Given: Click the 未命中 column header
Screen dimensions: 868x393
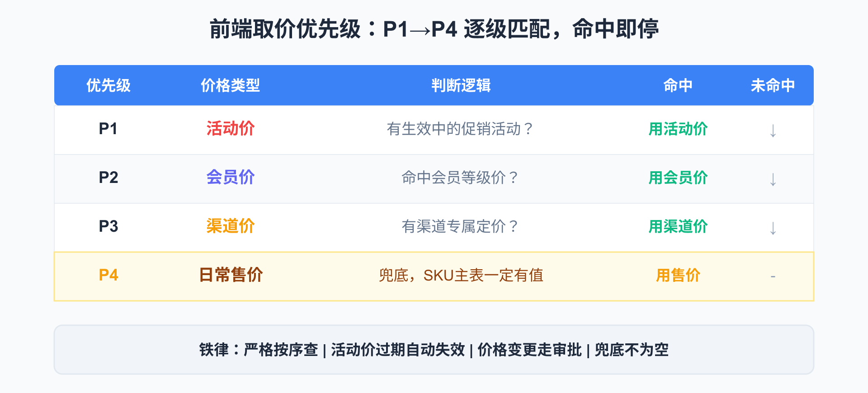Looking at the screenshot, I should tap(773, 85).
